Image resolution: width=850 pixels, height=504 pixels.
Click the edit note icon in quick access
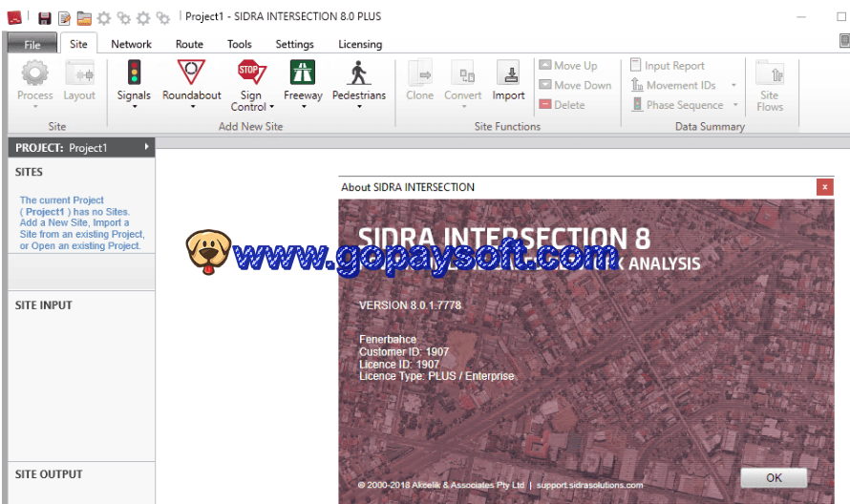[x=64, y=17]
